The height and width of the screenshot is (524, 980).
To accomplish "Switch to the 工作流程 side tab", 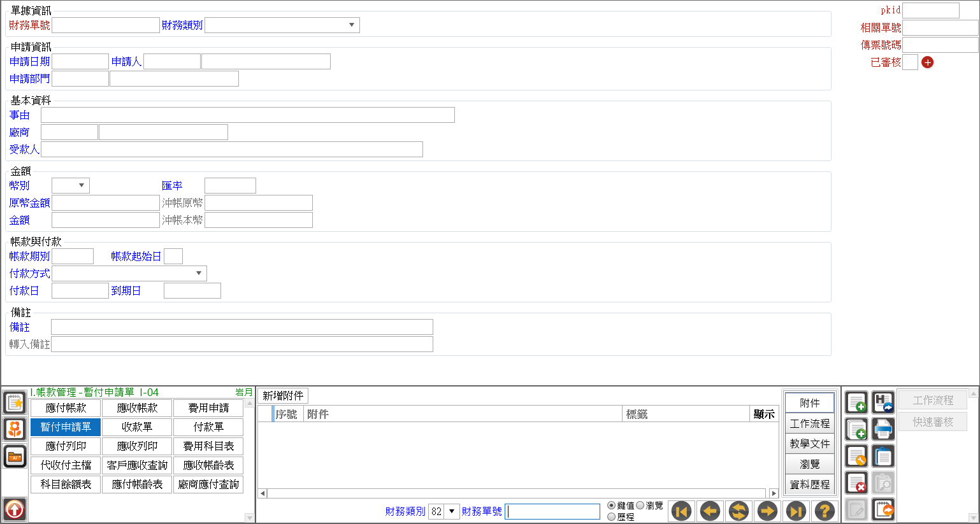I will 810,423.
